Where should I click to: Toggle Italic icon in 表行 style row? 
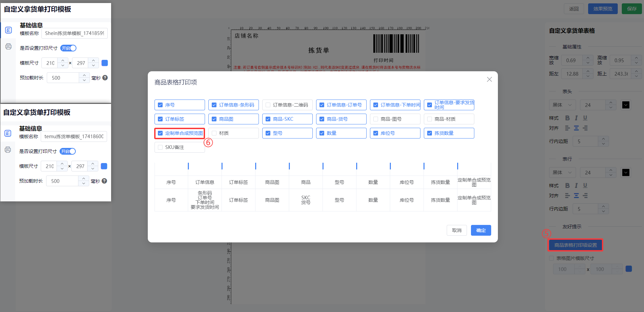coord(576,186)
